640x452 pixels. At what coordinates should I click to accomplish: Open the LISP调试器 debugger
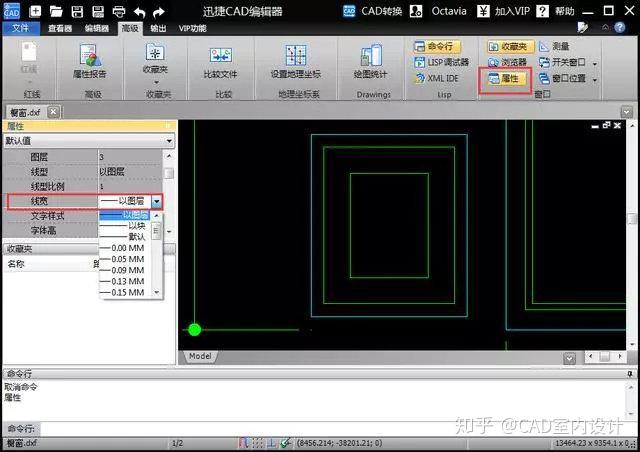tap(442, 62)
